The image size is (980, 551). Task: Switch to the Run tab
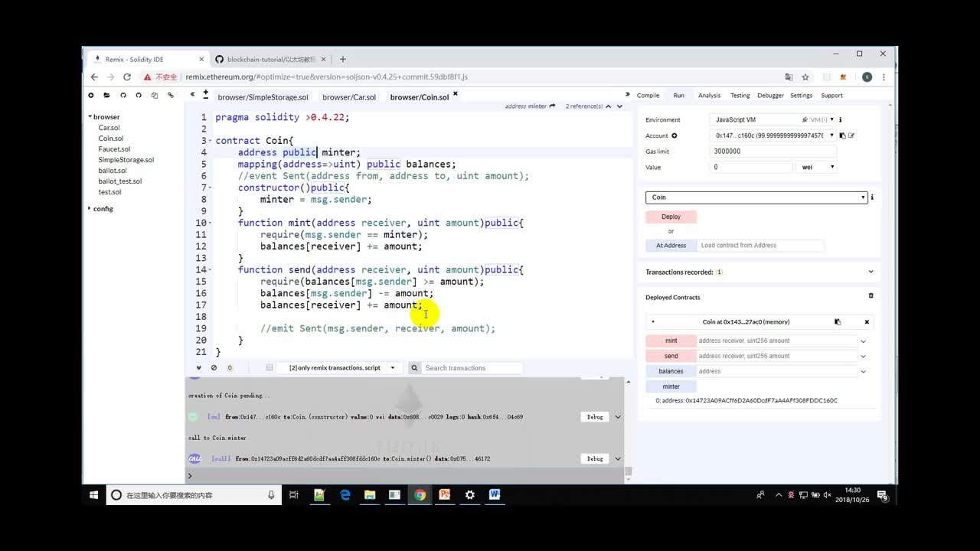678,96
